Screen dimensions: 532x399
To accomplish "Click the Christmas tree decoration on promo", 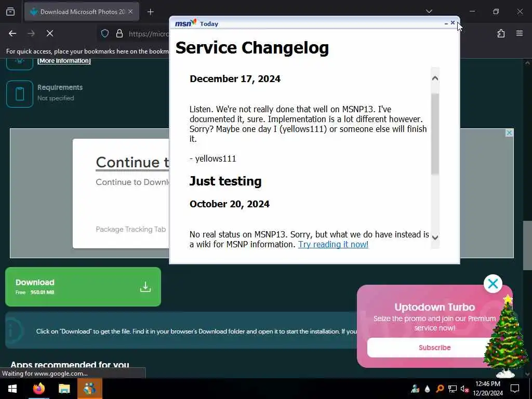I will pos(506,336).
